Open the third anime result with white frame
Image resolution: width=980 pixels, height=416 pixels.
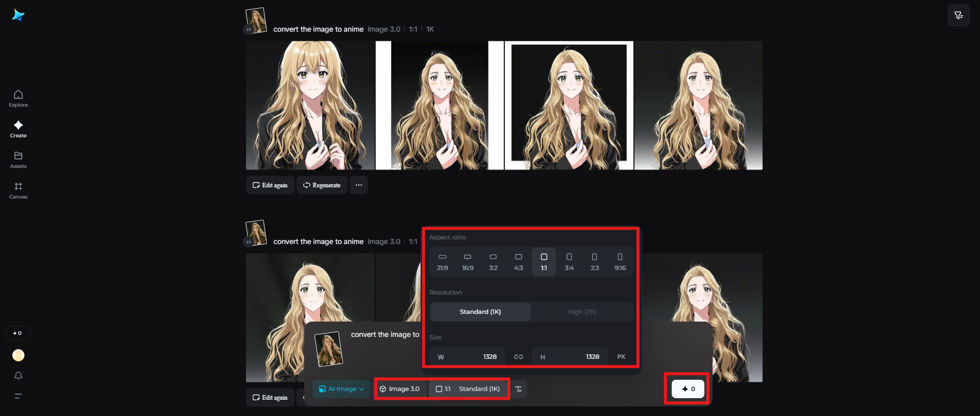[569, 106]
